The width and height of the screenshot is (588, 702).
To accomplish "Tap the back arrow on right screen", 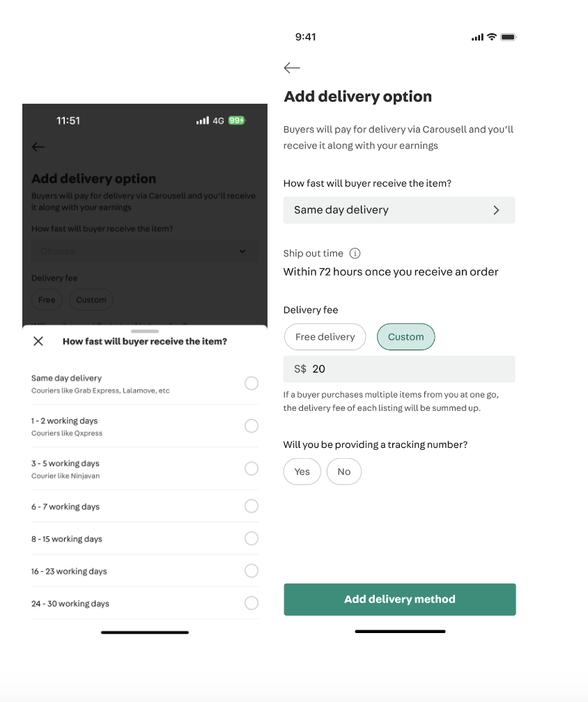I will [x=292, y=68].
